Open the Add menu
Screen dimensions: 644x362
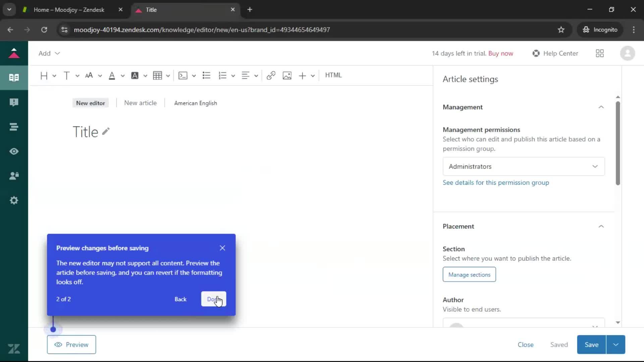point(49,53)
